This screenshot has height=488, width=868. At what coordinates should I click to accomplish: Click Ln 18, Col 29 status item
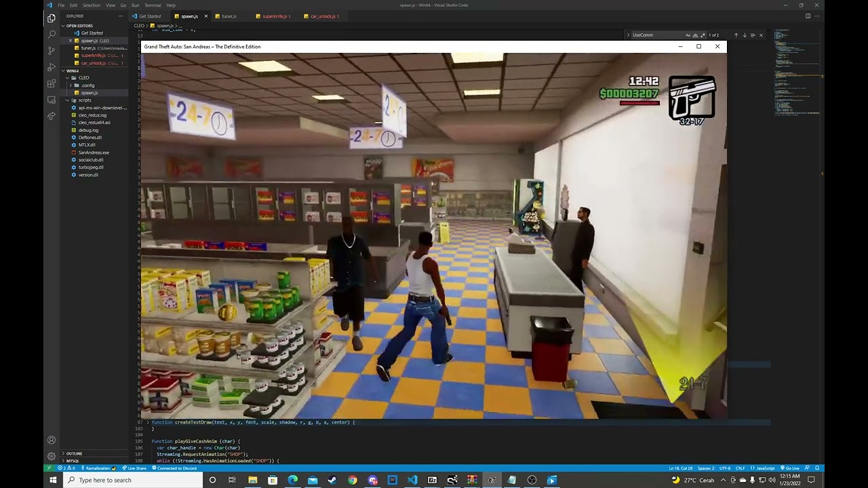tap(680, 468)
